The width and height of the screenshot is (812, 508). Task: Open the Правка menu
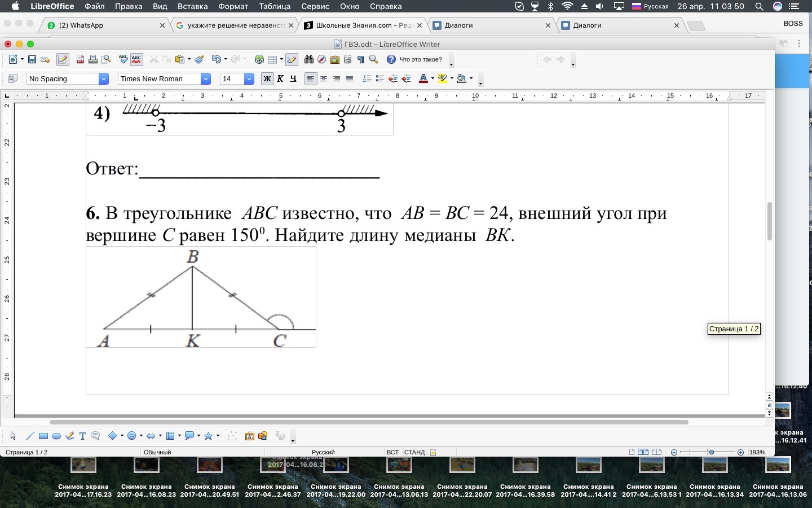[x=129, y=6]
